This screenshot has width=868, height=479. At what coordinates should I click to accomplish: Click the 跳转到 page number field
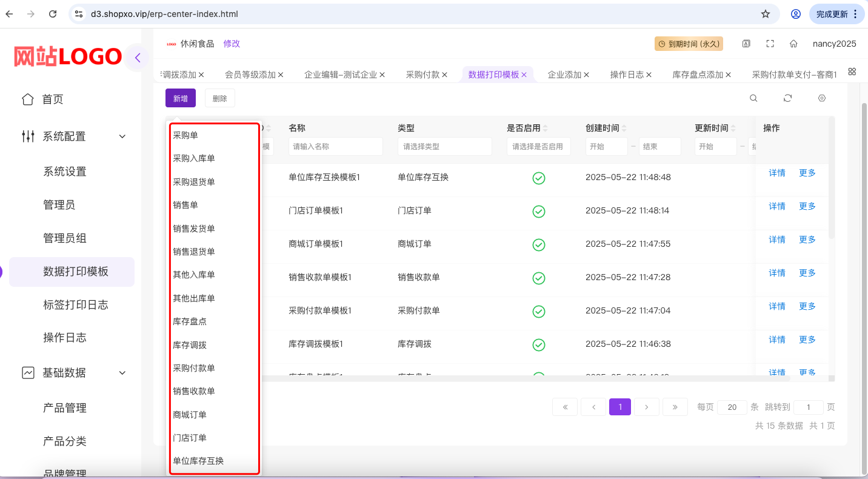[x=808, y=407]
